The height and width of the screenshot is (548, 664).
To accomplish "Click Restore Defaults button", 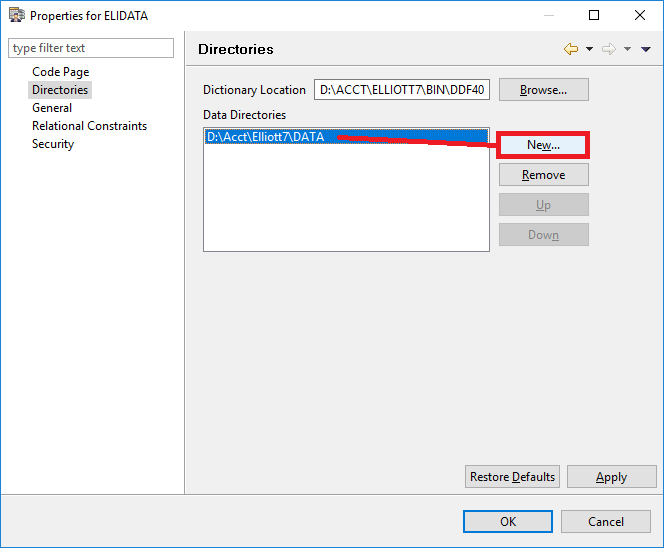I will tap(512, 476).
